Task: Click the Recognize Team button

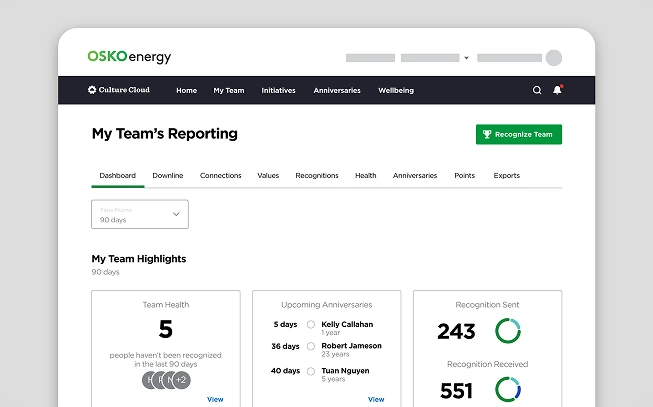Action: 519,134
